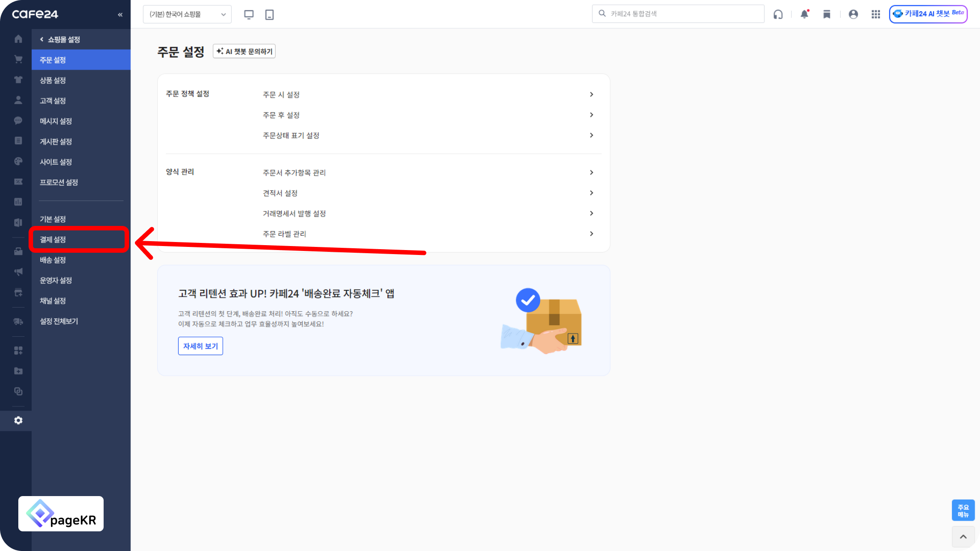The height and width of the screenshot is (551, 980).
Task: Open the shopping cart orders icon
Action: click(x=18, y=59)
